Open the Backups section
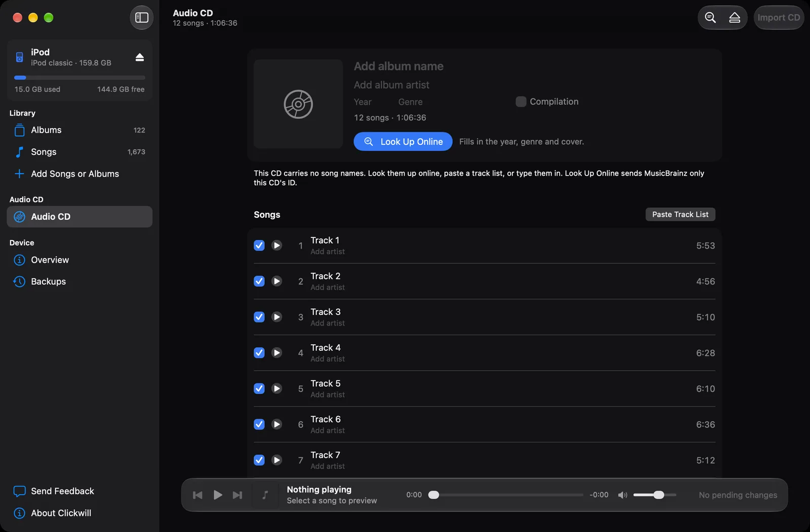Screen dimensions: 810x532 pyautogui.click(x=79, y=281)
